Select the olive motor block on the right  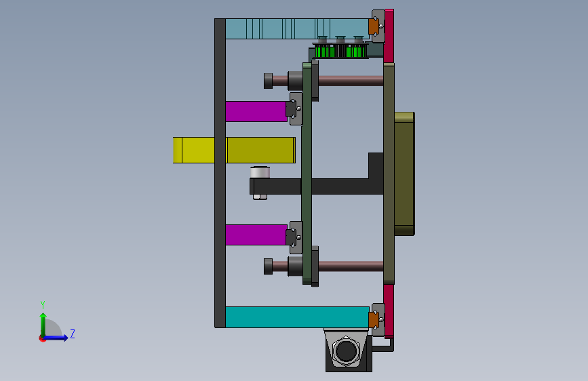[x=404, y=174]
